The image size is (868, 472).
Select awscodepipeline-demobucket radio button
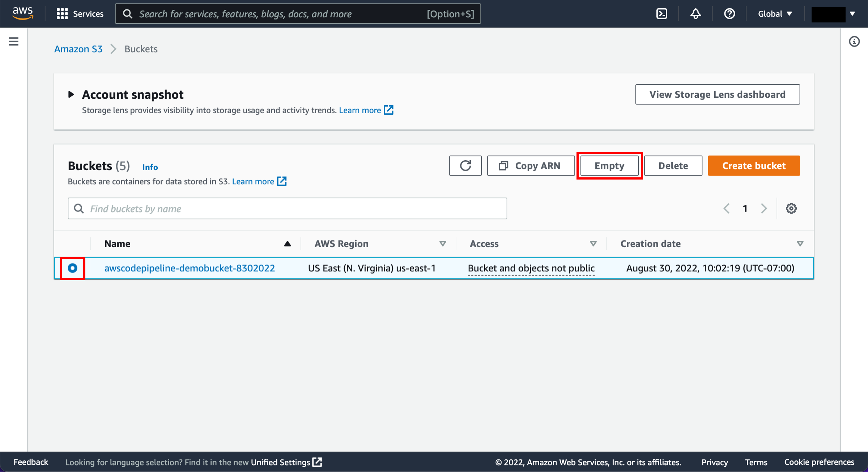tap(73, 268)
